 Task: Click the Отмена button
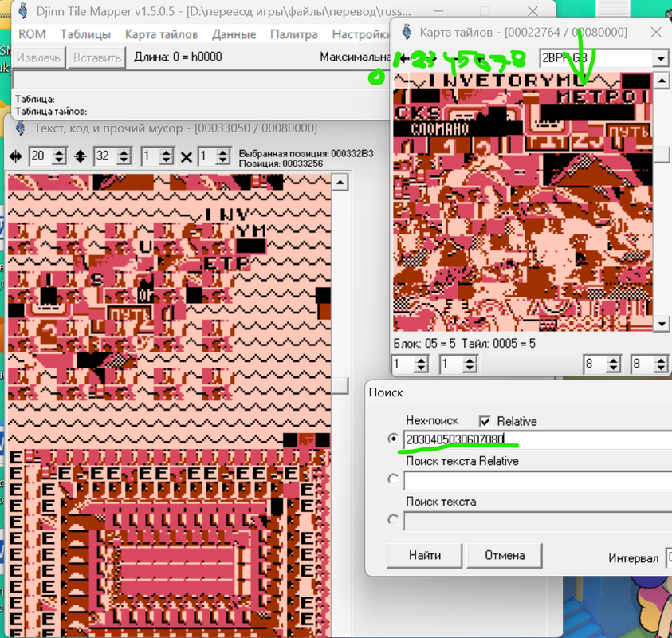tap(505, 555)
